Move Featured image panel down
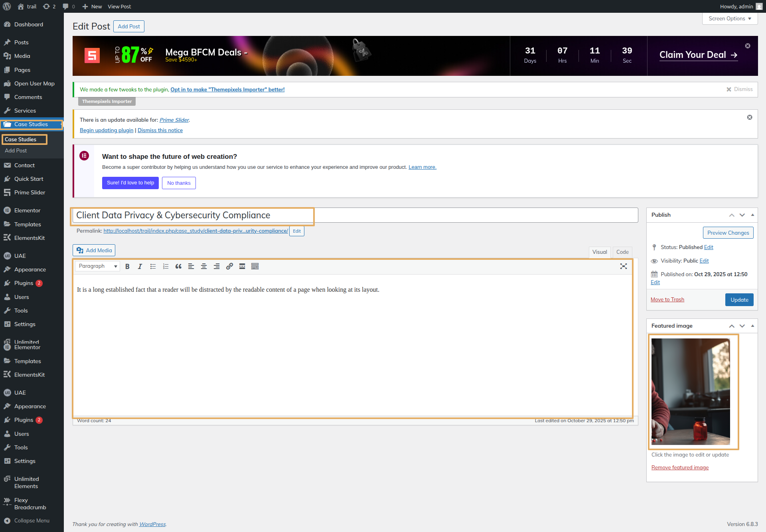 point(742,326)
